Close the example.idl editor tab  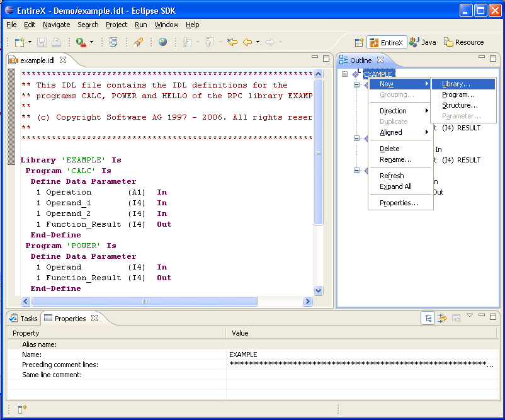pos(63,60)
